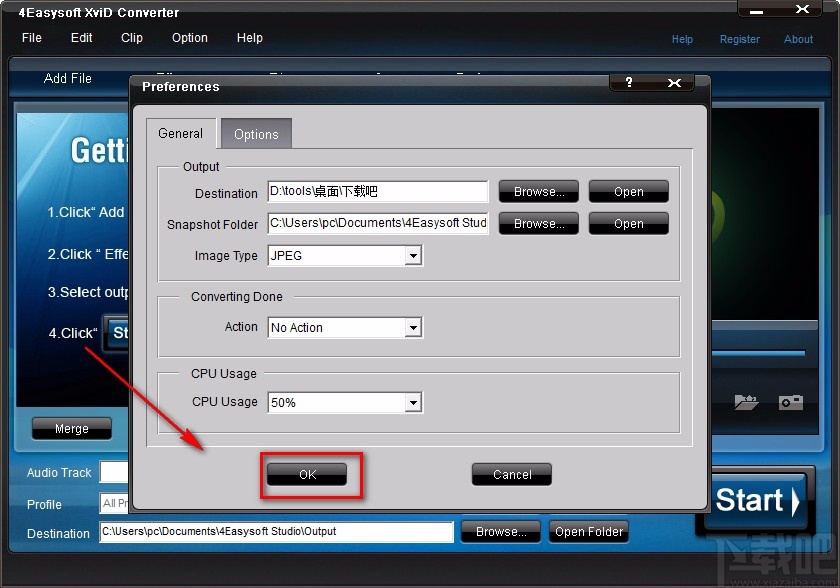
Task: Click the Register link at top right
Action: (x=739, y=39)
